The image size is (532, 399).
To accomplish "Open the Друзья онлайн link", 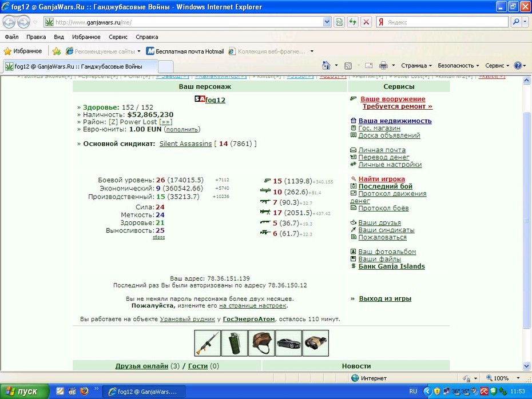I will (x=141, y=366).
